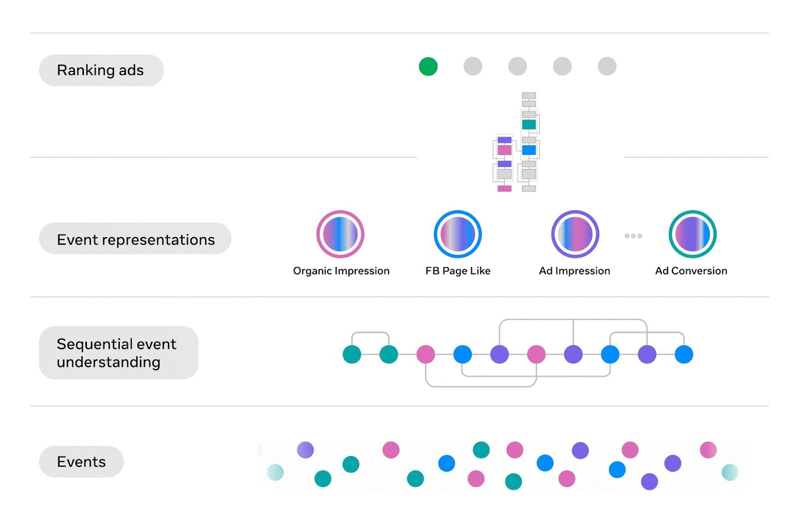Click the last gray dot in Ranking ads
Screen dimensions: 799x532
[x=607, y=66]
